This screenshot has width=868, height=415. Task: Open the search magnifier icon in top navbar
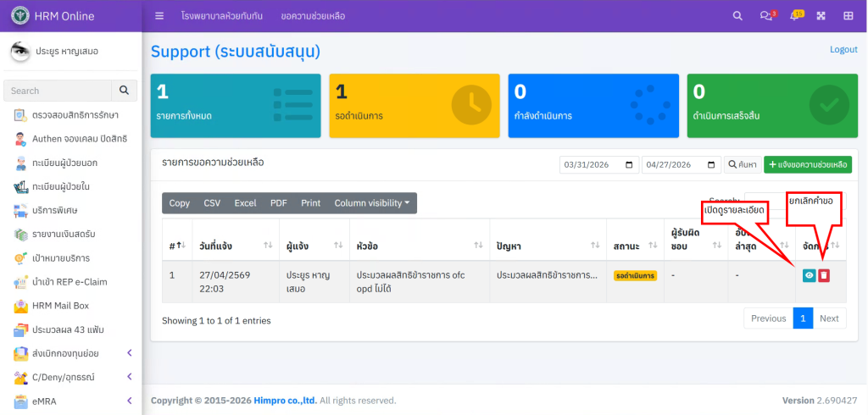point(737,16)
